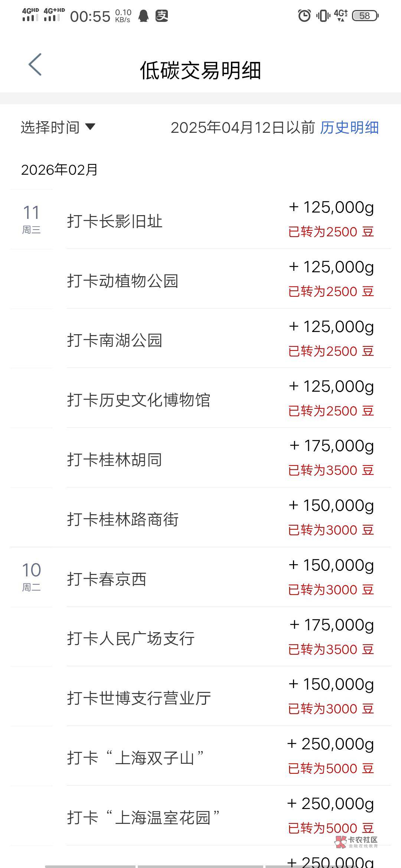401x868 pixels.
Task: Tap the 打卡“上海温室花园” entry
Action: (x=144, y=818)
